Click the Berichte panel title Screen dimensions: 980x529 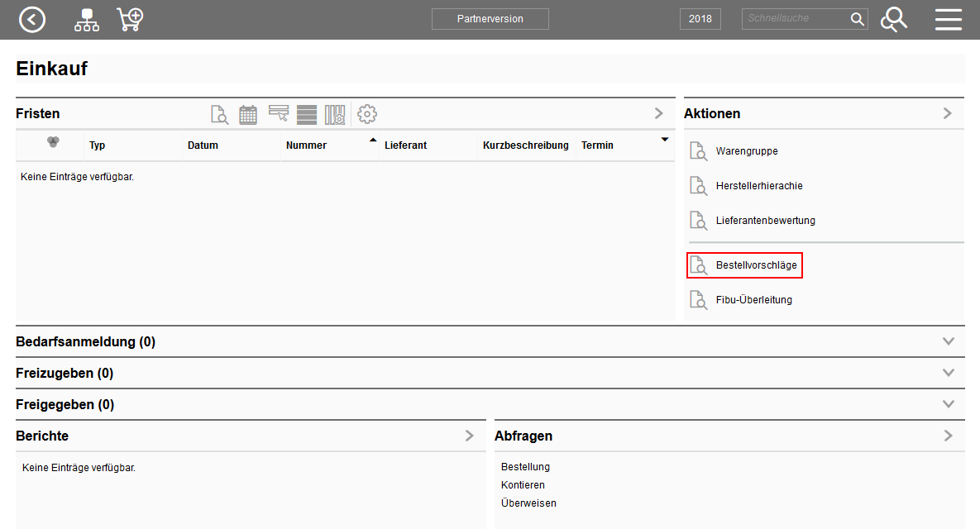point(42,436)
